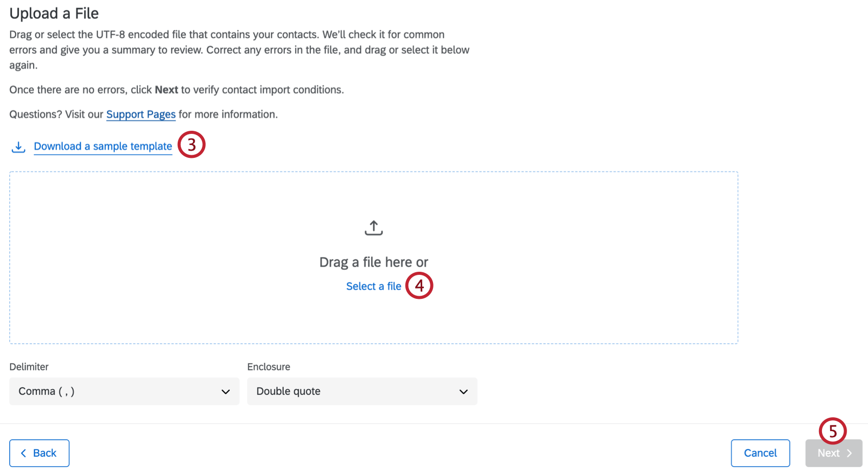Download a sample template

point(102,147)
